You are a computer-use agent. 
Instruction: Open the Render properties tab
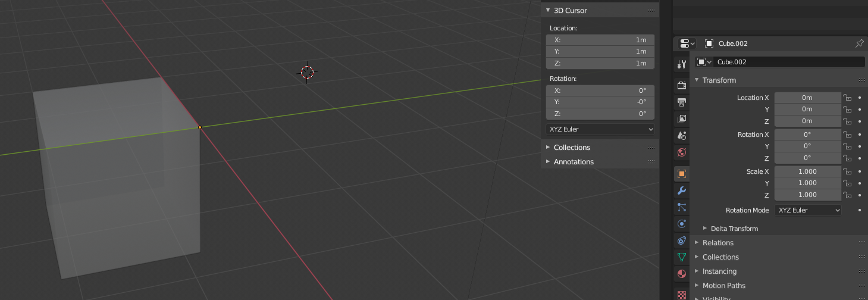(682, 86)
